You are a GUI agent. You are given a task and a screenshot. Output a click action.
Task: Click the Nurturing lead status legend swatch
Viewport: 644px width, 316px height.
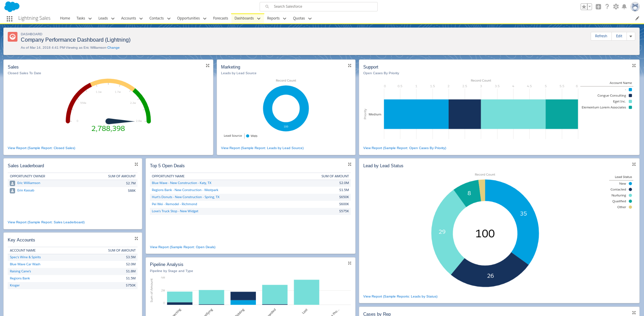(x=630, y=195)
